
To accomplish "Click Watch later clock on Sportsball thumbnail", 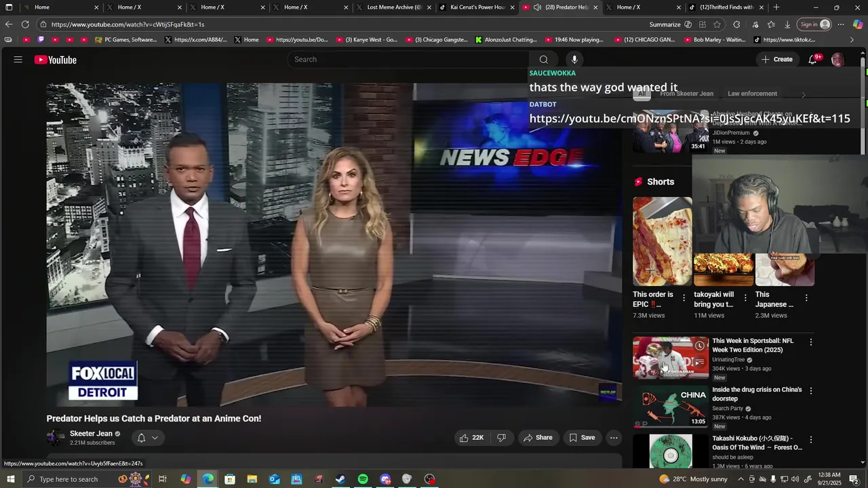I will (x=699, y=346).
